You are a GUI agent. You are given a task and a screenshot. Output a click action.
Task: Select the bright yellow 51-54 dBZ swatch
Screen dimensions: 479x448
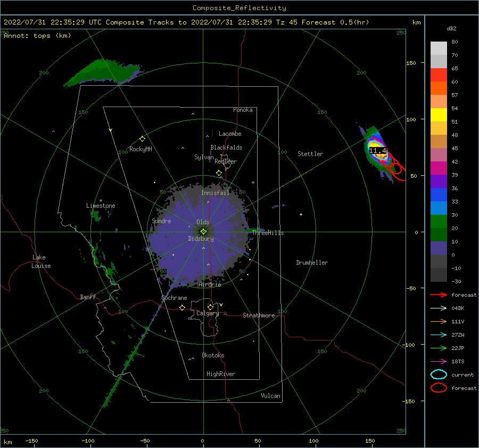[x=439, y=115]
